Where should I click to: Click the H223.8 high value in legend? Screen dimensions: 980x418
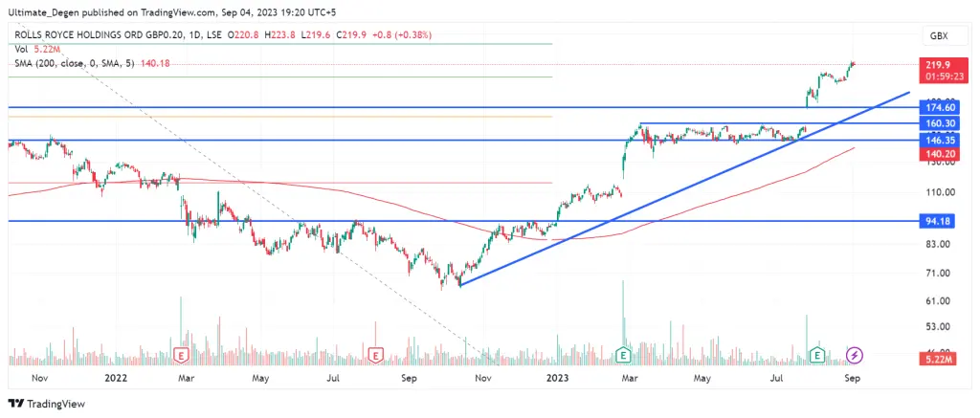[x=278, y=35]
